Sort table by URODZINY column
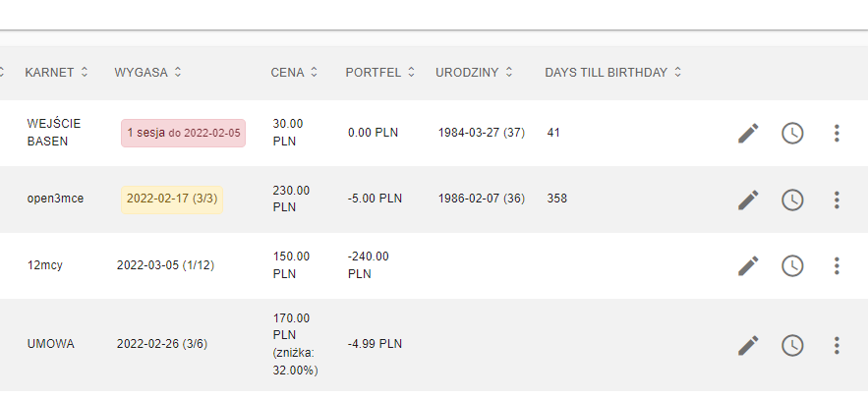 tap(475, 73)
